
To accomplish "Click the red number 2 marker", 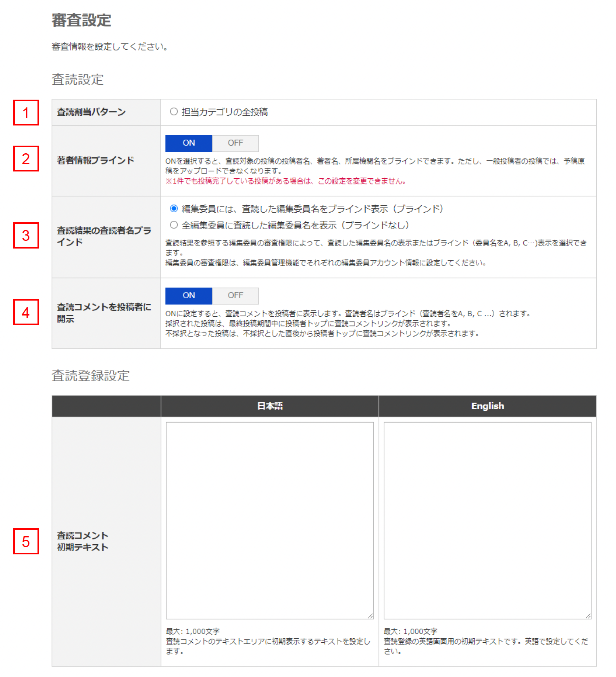I will coord(26,159).
